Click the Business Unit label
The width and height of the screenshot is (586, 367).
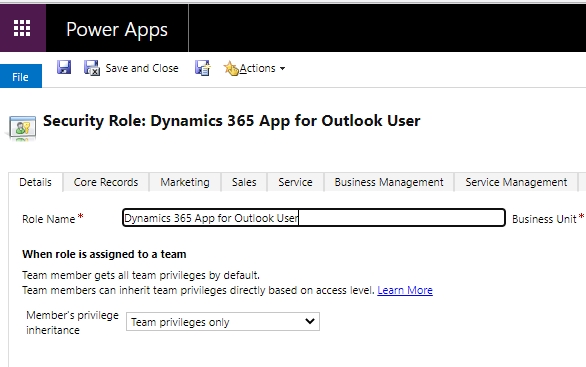click(544, 219)
